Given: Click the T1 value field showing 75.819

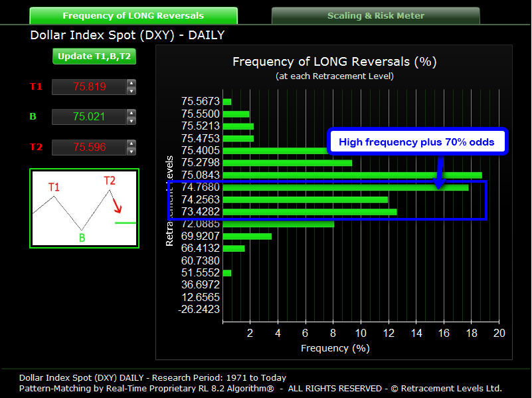Looking at the screenshot, I should (89, 87).
